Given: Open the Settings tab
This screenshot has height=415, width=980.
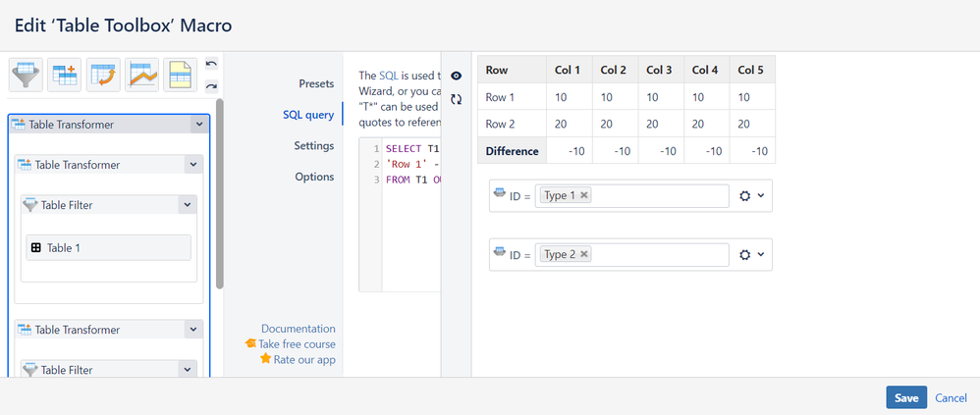Looking at the screenshot, I should [313, 146].
